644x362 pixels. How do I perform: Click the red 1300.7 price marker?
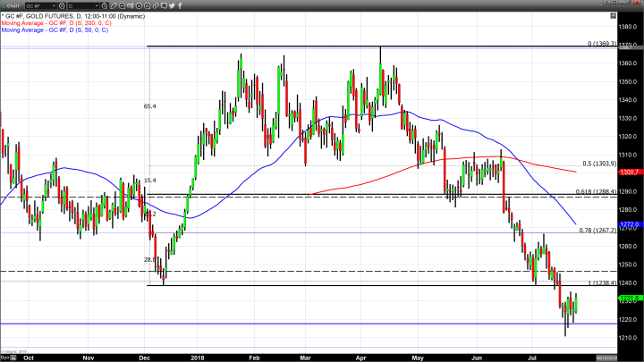tap(627, 172)
